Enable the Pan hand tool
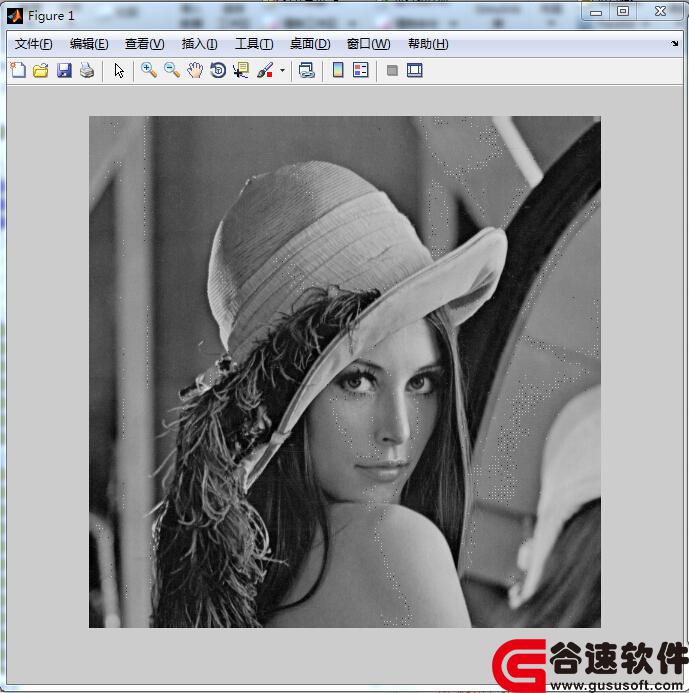 [195, 70]
